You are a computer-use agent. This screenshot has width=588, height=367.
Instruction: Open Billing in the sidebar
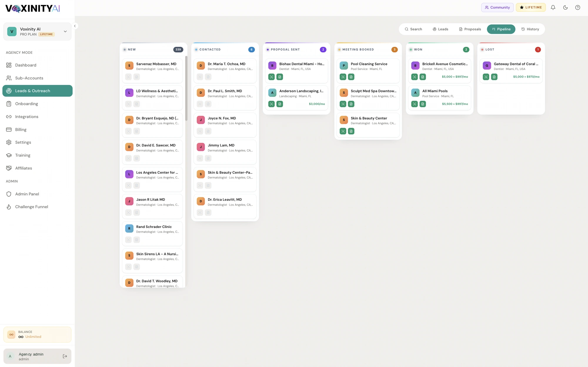[37, 130]
